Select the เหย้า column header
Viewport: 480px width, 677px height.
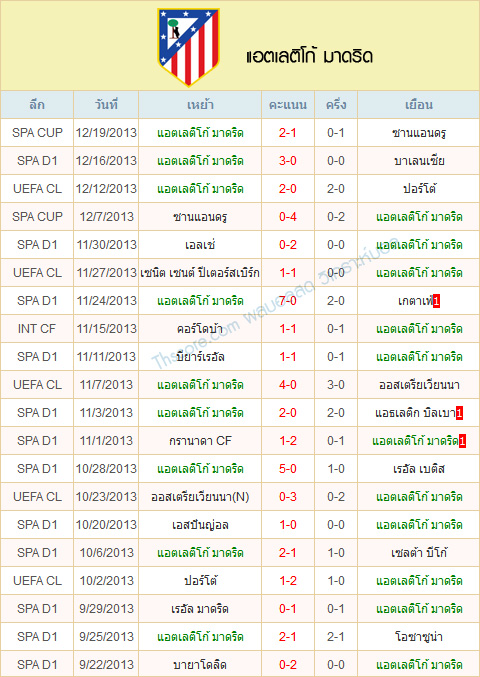200,105
